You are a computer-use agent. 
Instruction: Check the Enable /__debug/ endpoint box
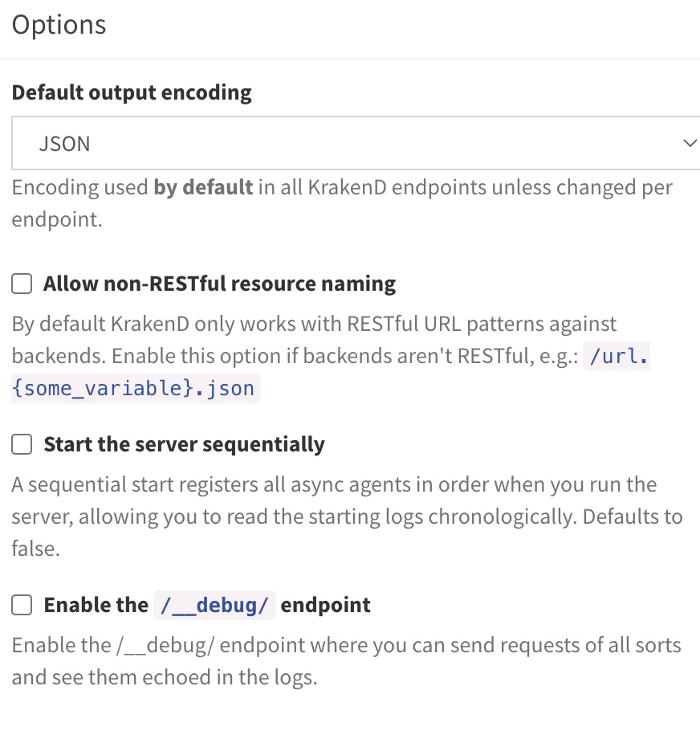(22, 605)
